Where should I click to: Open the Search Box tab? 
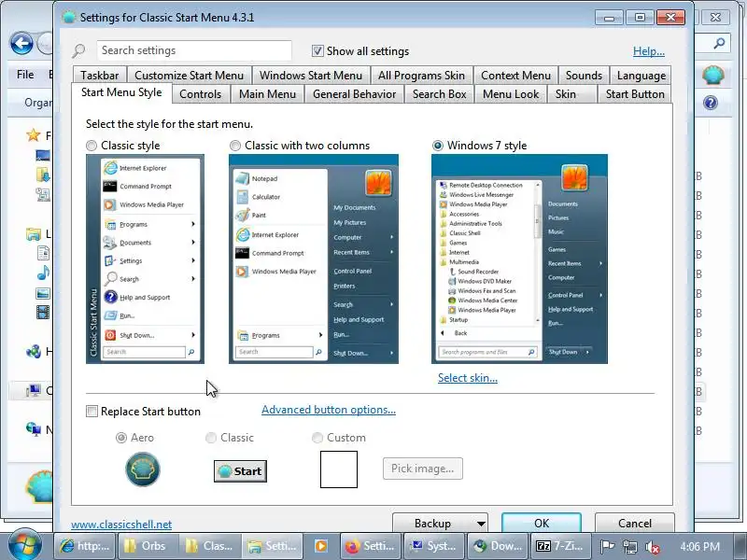(x=439, y=94)
